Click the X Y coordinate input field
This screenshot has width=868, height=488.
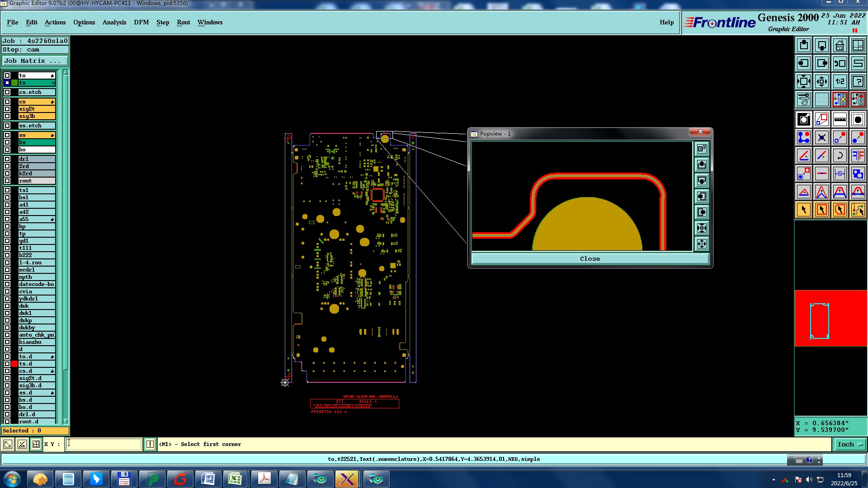(104, 444)
